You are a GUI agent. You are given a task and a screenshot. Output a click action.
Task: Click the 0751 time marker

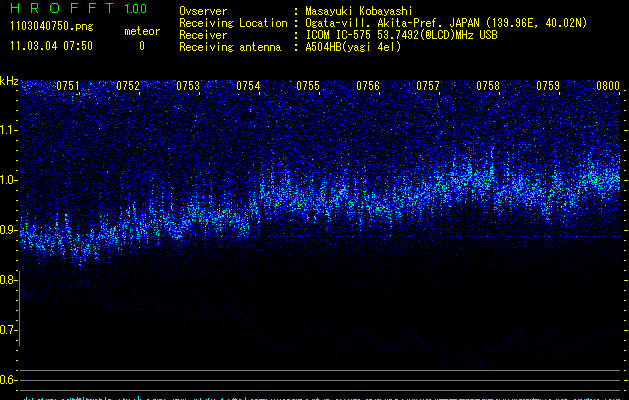(x=68, y=86)
